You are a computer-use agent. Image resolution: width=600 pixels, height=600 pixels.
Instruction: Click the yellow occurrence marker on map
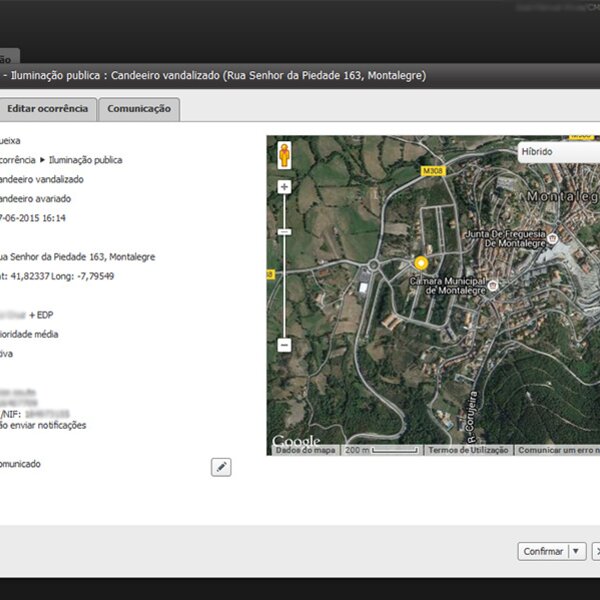(x=421, y=263)
